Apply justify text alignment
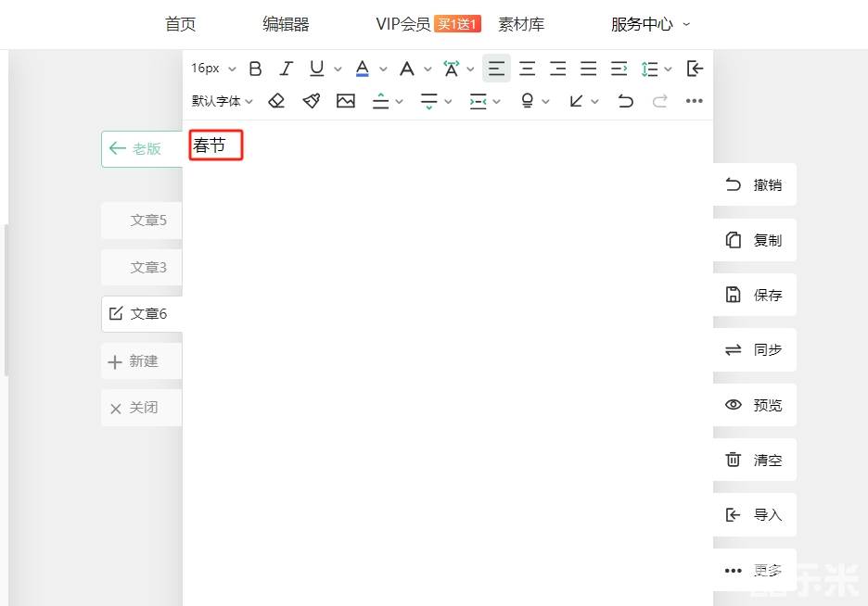This screenshot has width=868, height=606. pyautogui.click(x=588, y=69)
